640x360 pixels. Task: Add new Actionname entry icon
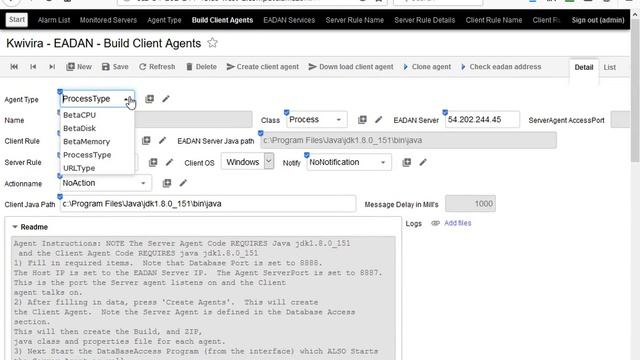[x=167, y=183]
